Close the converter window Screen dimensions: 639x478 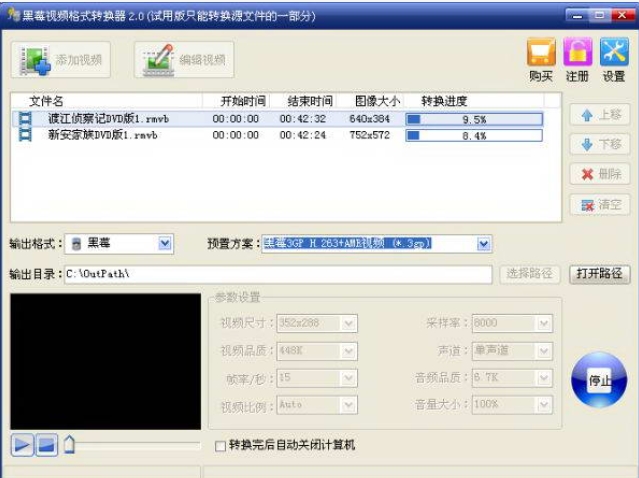621,15
